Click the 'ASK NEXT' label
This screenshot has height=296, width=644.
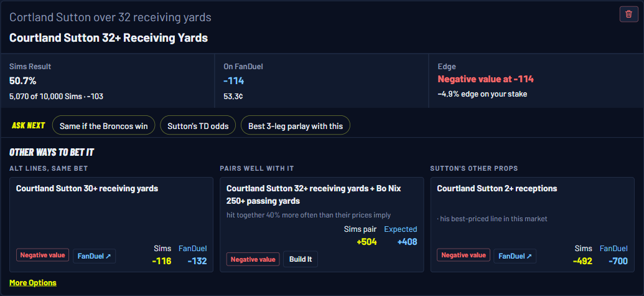point(29,125)
